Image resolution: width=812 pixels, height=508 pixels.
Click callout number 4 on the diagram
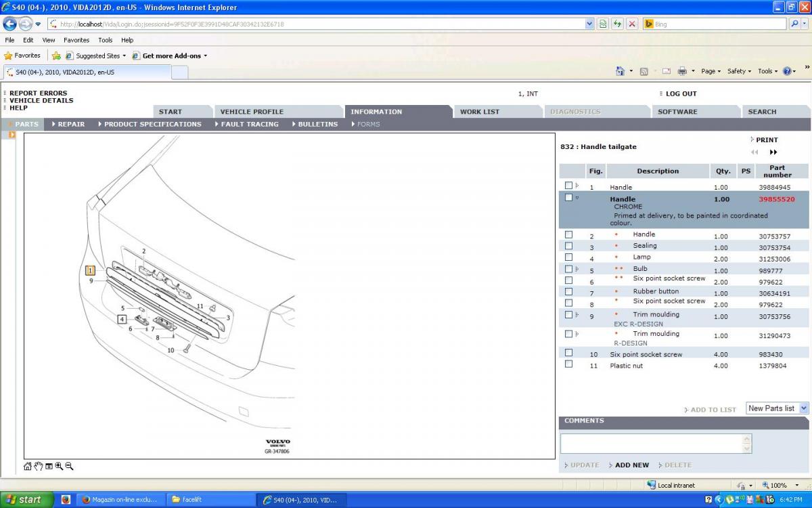pyautogui.click(x=122, y=319)
